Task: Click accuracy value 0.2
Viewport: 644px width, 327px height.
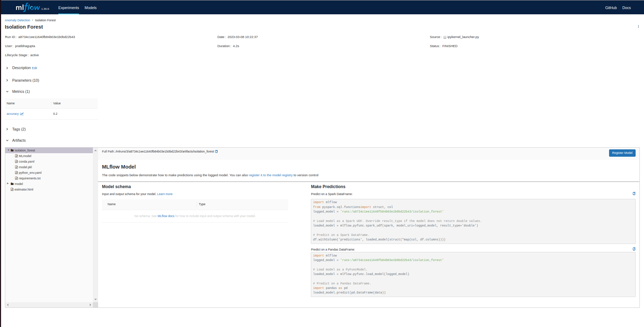Action: pyautogui.click(x=55, y=114)
